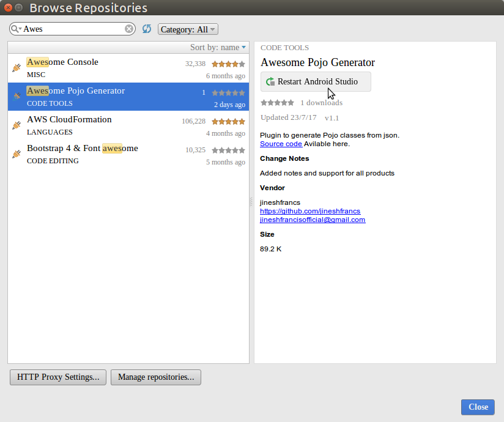Click the CODE EDITING category label

(x=53, y=161)
